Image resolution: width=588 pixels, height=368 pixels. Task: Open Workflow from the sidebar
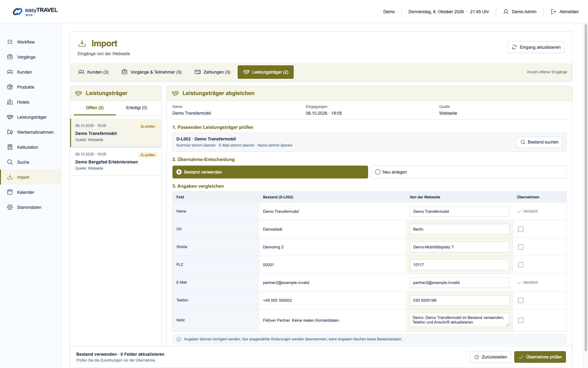pyautogui.click(x=31, y=42)
